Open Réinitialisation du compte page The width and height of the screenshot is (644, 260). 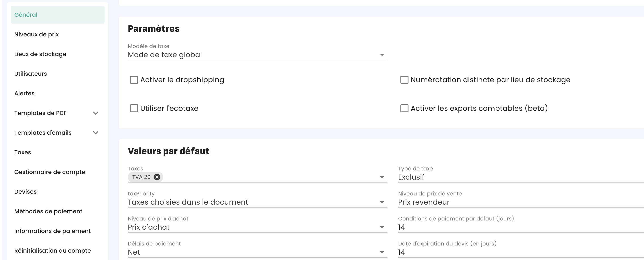[53, 250]
